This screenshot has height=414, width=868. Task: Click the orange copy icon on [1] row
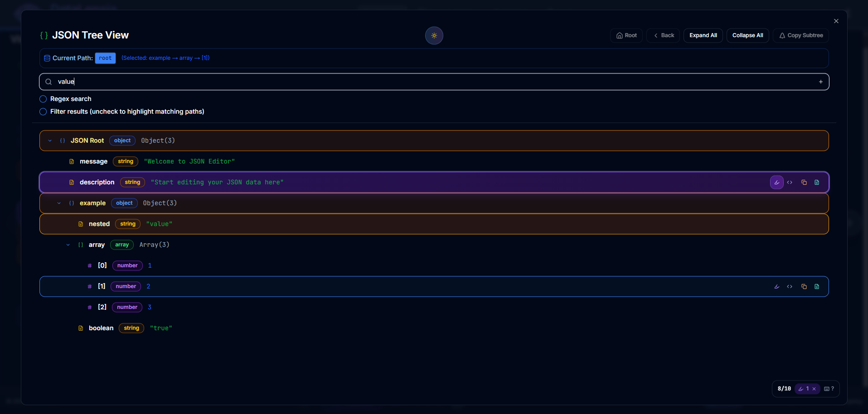(x=804, y=287)
